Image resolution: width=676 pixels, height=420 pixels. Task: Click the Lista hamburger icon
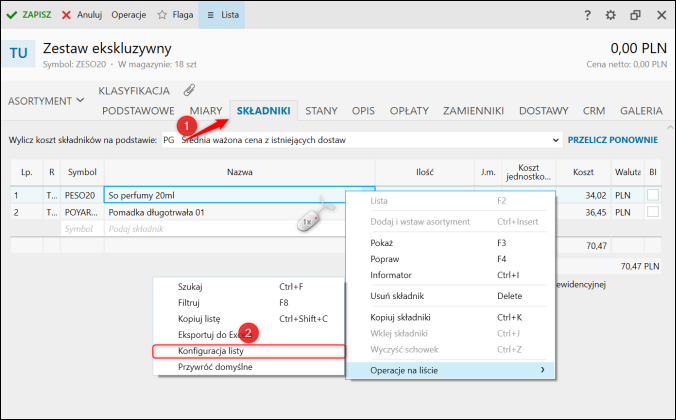(210, 15)
